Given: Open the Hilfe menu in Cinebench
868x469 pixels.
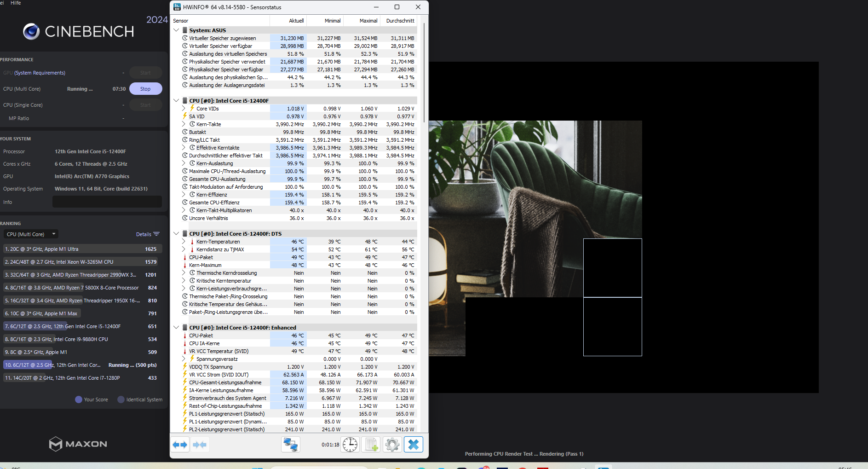Looking at the screenshot, I should click(x=16, y=3).
